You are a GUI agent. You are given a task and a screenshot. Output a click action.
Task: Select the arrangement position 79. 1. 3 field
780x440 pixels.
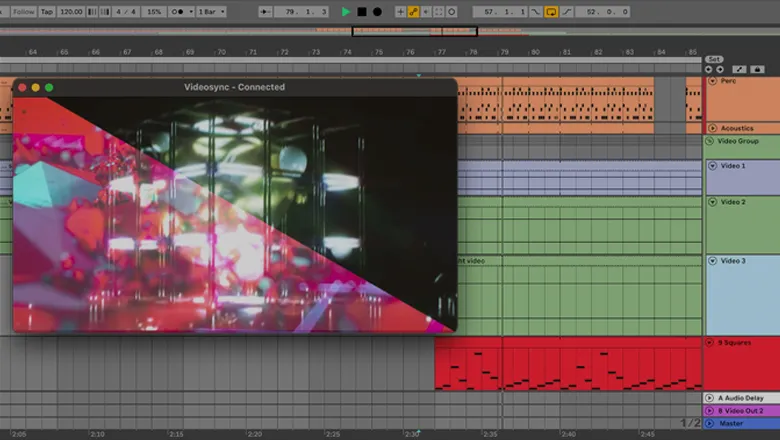(x=301, y=11)
